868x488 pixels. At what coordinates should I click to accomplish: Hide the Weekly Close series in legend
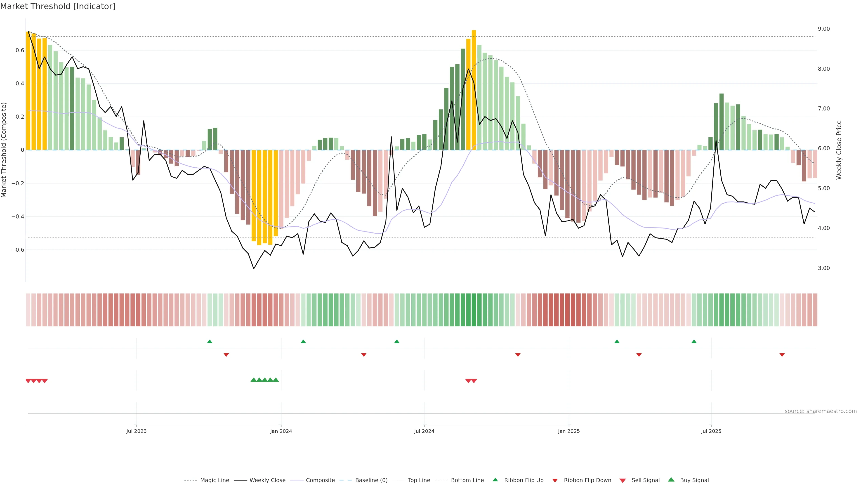tap(267, 480)
